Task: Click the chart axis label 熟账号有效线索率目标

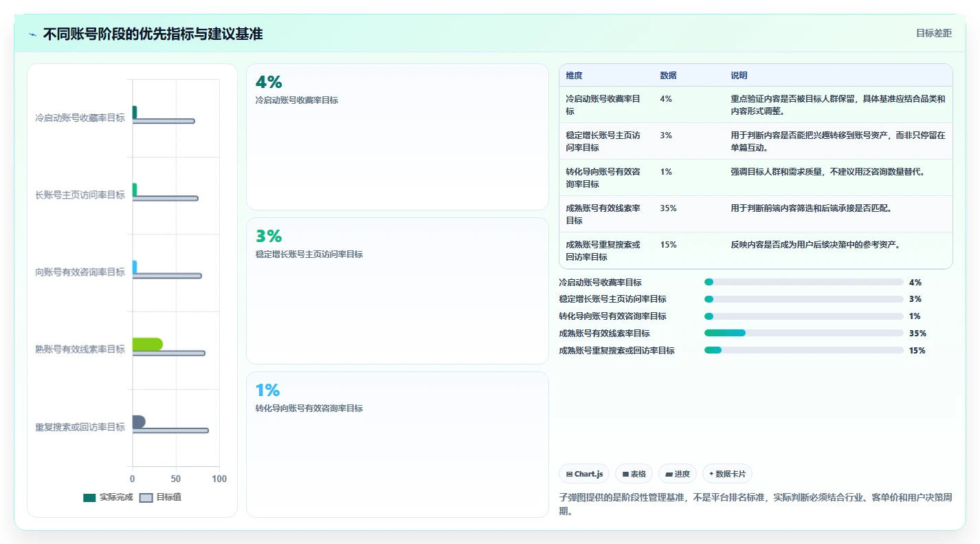Action: click(x=80, y=349)
